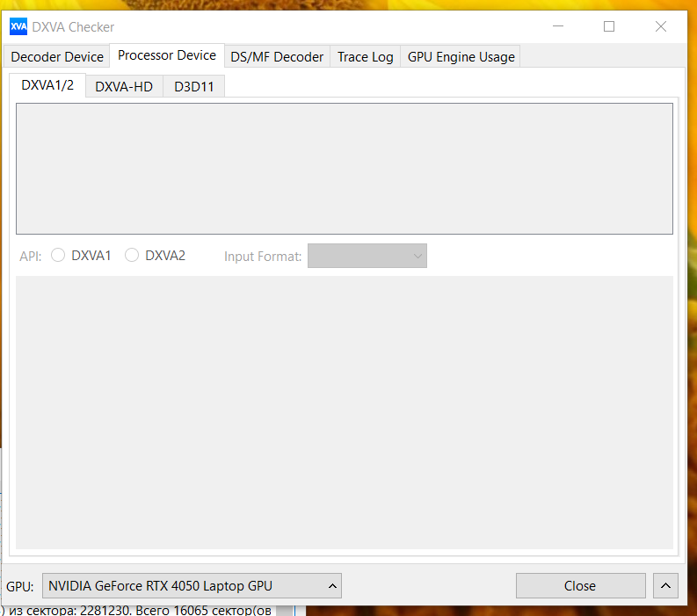
Task: Maximize the DXVA Checker window
Action: [x=609, y=26]
